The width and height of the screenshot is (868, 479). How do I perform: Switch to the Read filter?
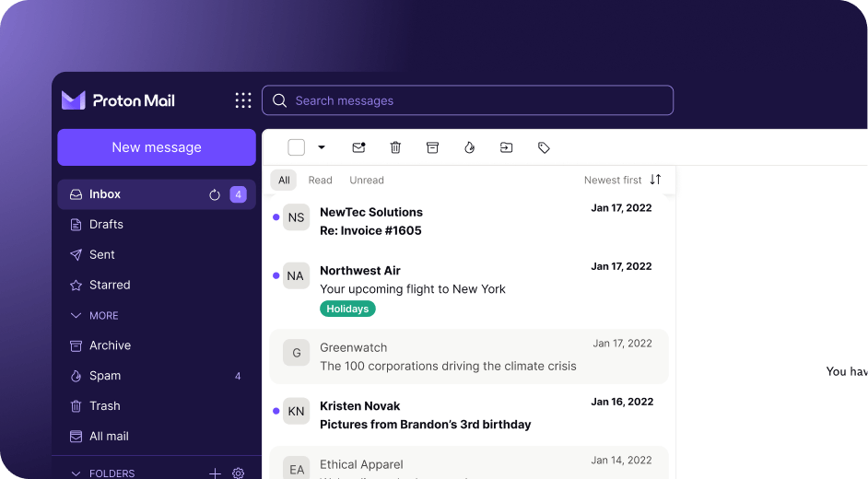click(320, 181)
